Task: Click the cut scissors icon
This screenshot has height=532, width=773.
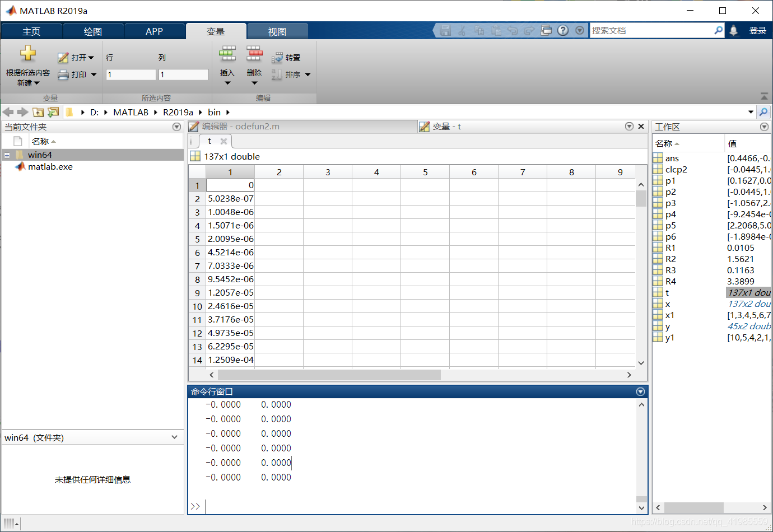Action: coord(462,30)
